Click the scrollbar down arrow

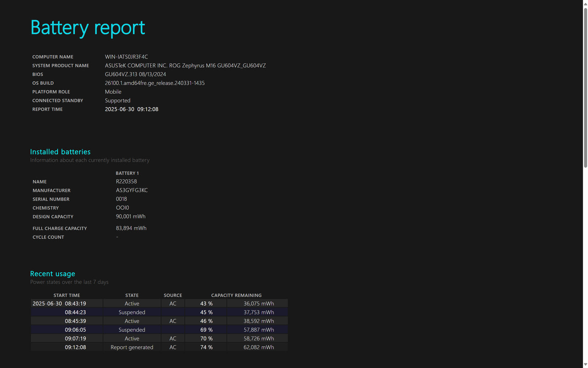point(585,364)
